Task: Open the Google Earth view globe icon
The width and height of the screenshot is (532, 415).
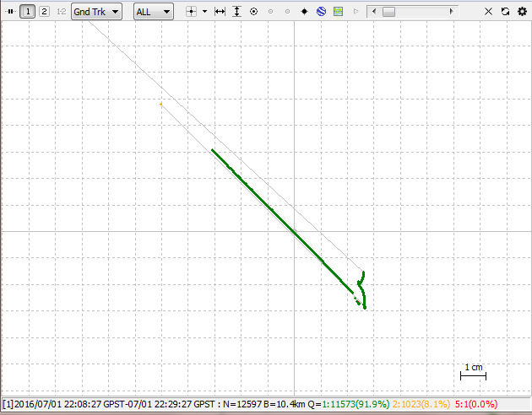Action: click(x=321, y=12)
